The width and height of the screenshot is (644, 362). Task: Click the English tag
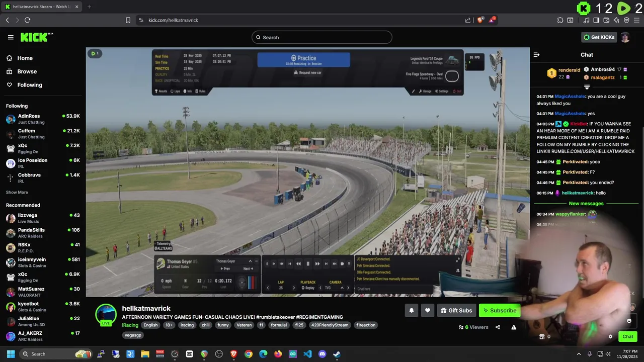(x=150, y=325)
